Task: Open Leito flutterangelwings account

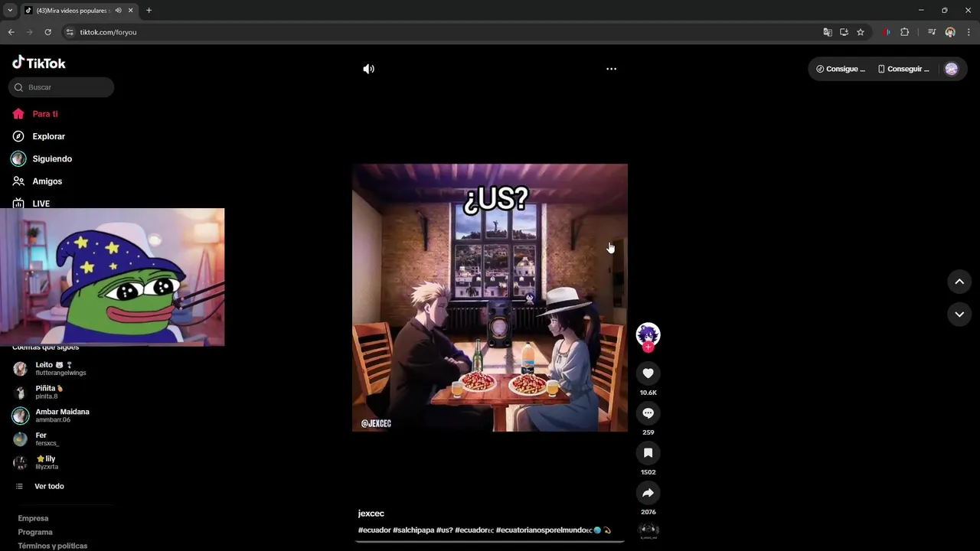Action: point(50,369)
